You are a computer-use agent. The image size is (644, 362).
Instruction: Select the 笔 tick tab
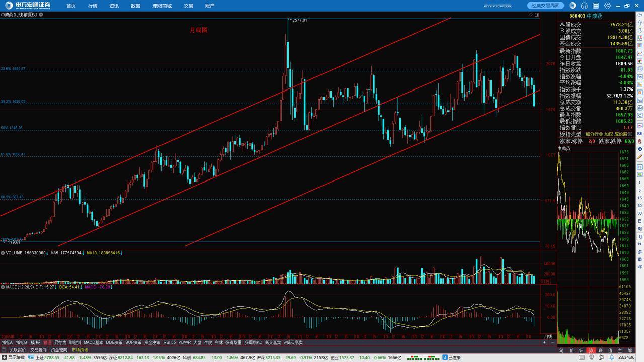point(561,351)
